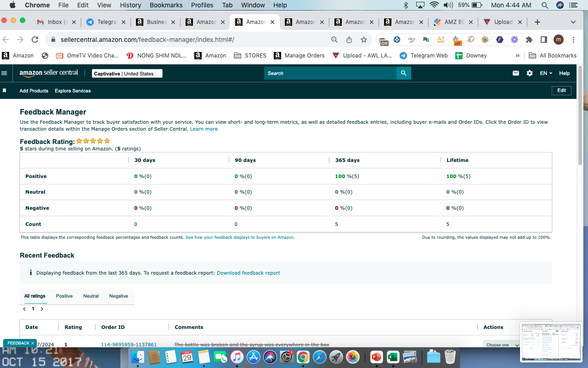Switch to the AMZ browser tab

point(454,22)
